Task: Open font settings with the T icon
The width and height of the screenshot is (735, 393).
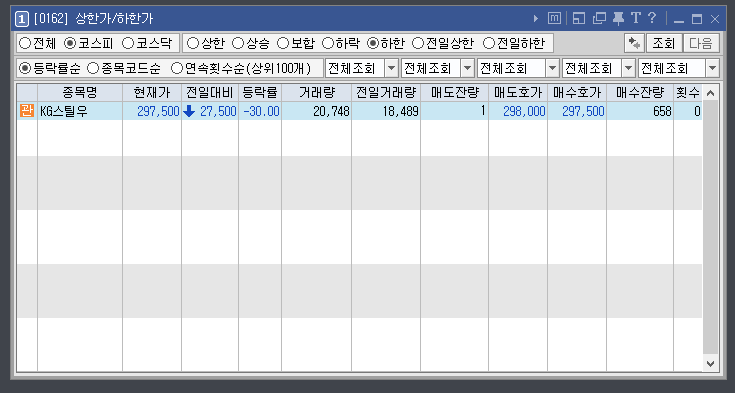Action: click(636, 18)
